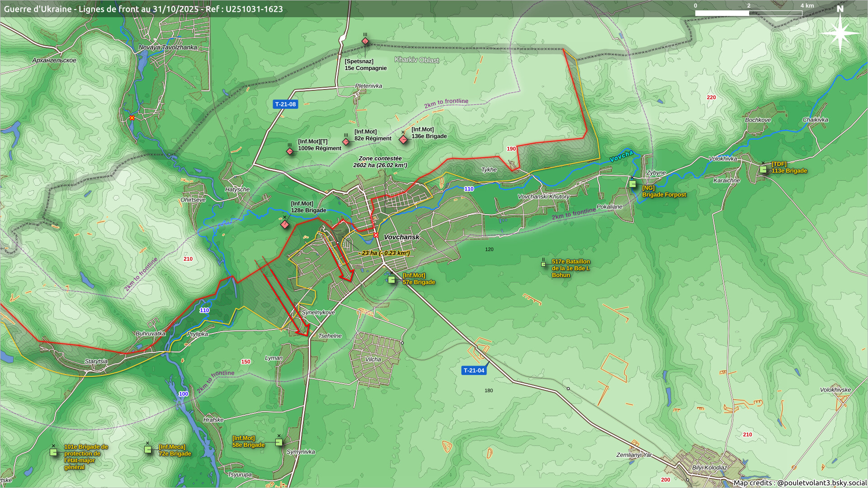Screen dimensions: 868x488
Task: Click the T-21-04 road shield
Action: click(x=474, y=371)
